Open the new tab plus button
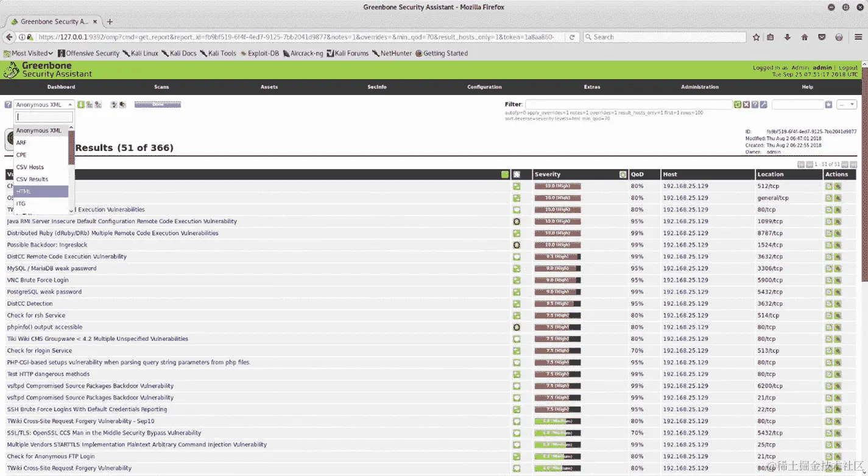This screenshot has height=476, width=868. point(110,22)
